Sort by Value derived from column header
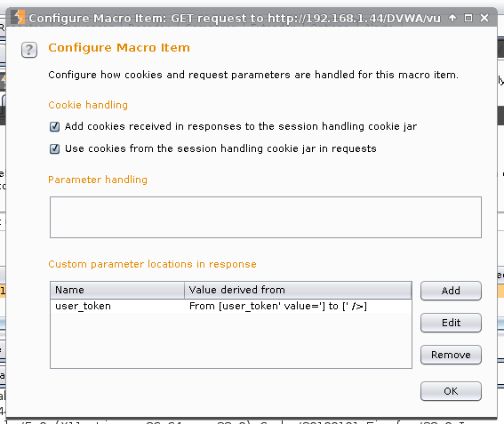The height and width of the screenshot is (424, 504). [298, 290]
